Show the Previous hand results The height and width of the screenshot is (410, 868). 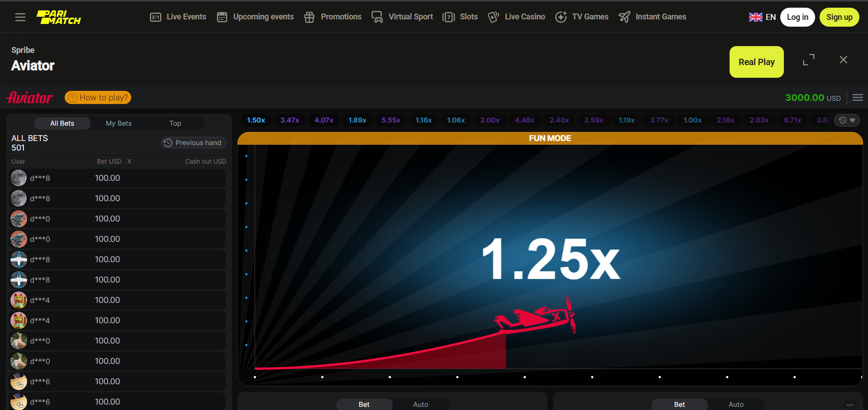(x=194, y=143)
